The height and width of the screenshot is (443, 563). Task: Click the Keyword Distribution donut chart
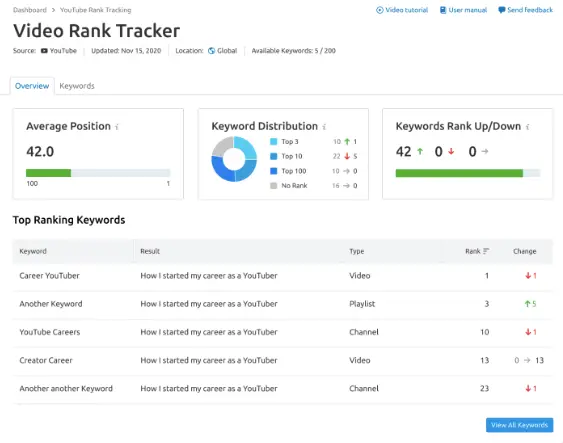click(x=234, y=159)
